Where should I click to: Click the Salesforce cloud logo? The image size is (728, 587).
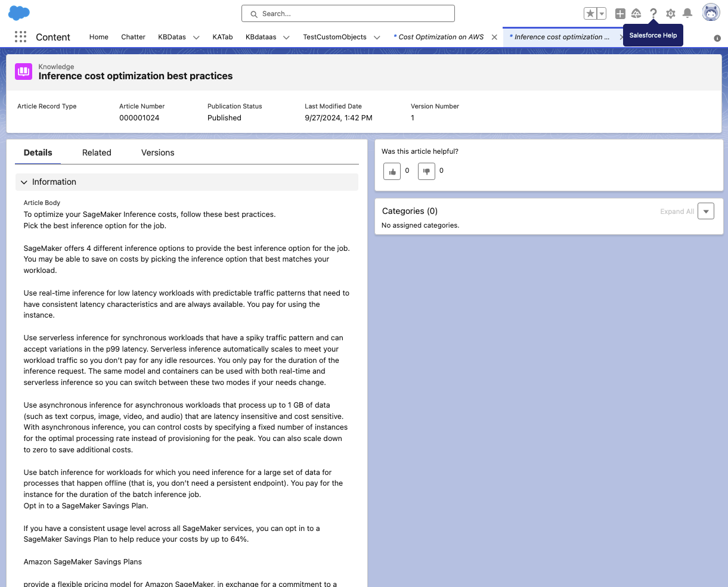click(x=17, y=12)
